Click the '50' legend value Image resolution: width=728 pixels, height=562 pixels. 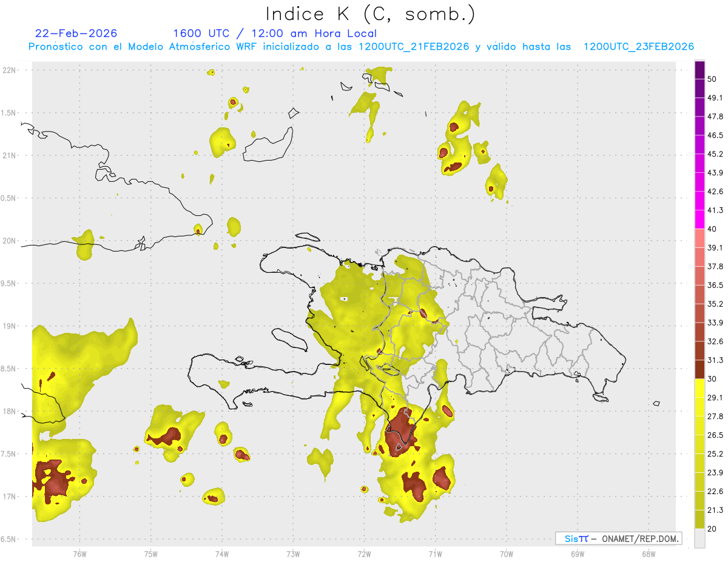click(x=713, y=79)
